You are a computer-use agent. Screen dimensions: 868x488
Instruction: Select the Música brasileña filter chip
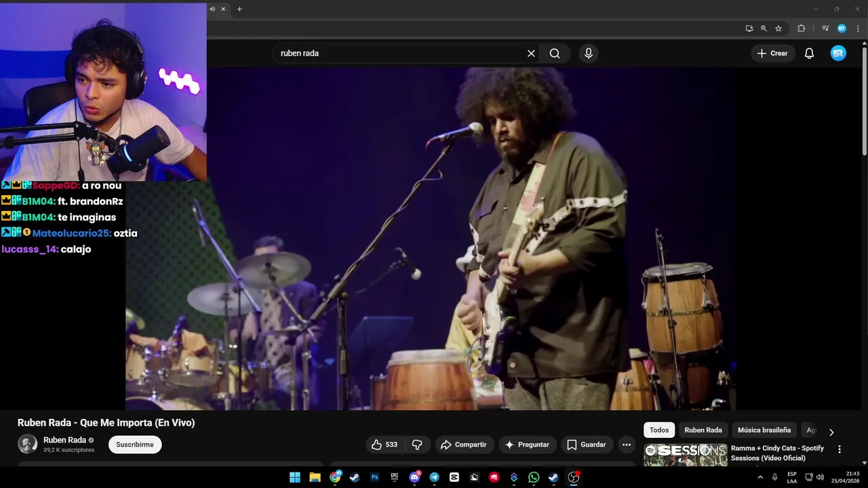764,430
